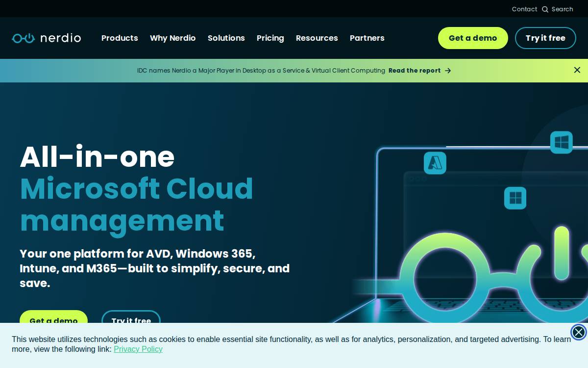Screen dimensions: 588x368
Task: Click the All-in-one headline text
Action: 97,157
